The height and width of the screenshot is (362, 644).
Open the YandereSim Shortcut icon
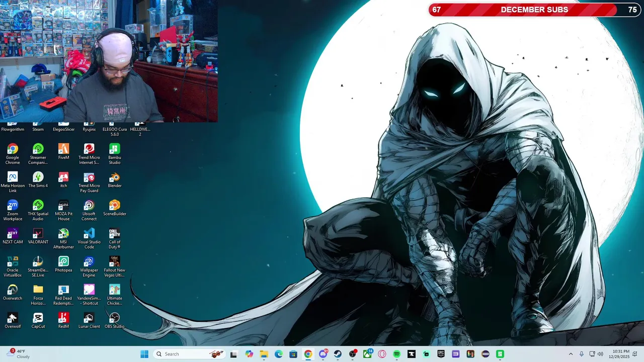coord(89,295)
